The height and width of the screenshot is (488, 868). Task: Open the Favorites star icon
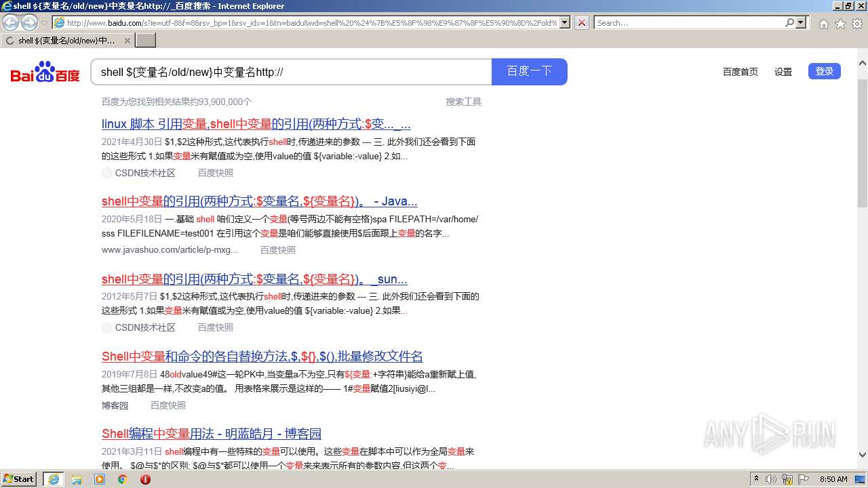click(x=840, y=24)
